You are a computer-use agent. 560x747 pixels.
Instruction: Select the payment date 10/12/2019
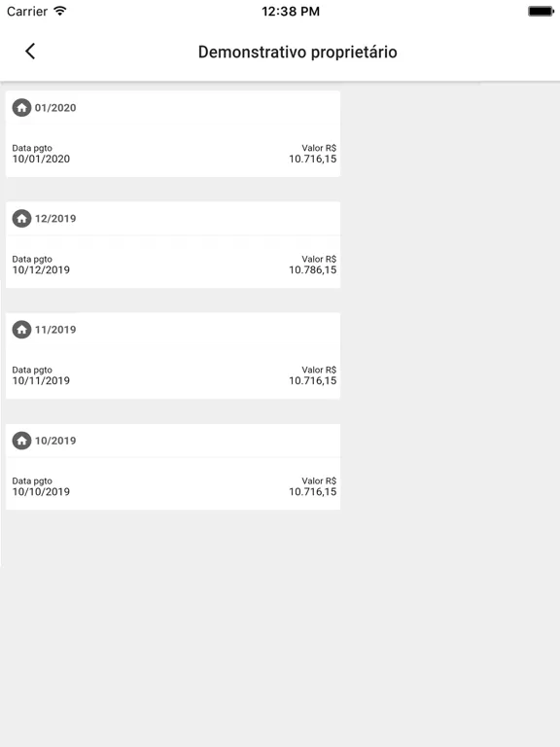point(41,270)
